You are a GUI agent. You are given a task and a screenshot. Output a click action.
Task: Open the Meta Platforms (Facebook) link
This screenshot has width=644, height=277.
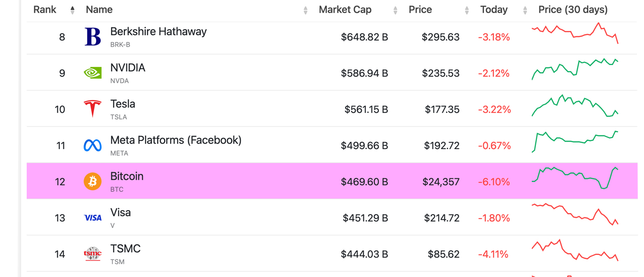pos(176,140)
